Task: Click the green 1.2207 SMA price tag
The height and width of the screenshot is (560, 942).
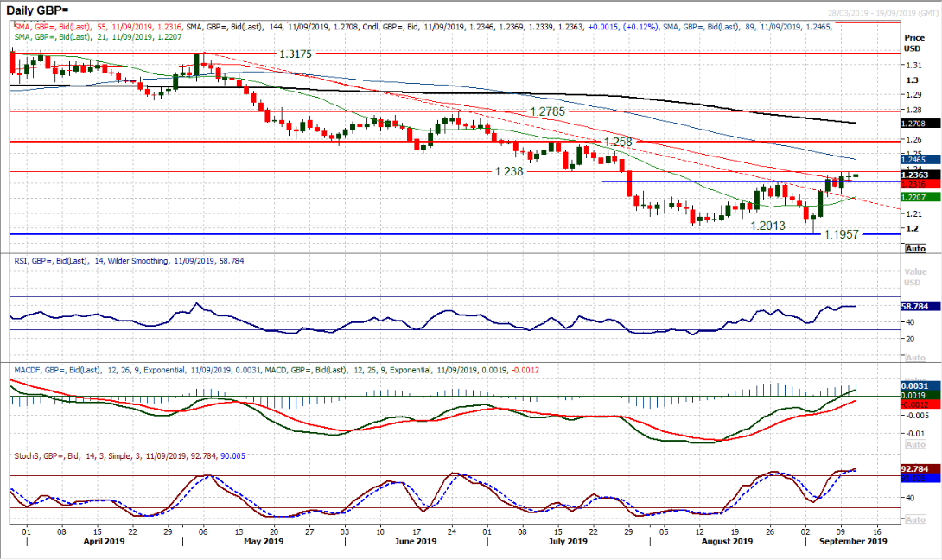Action: click(x=914, y=197)
